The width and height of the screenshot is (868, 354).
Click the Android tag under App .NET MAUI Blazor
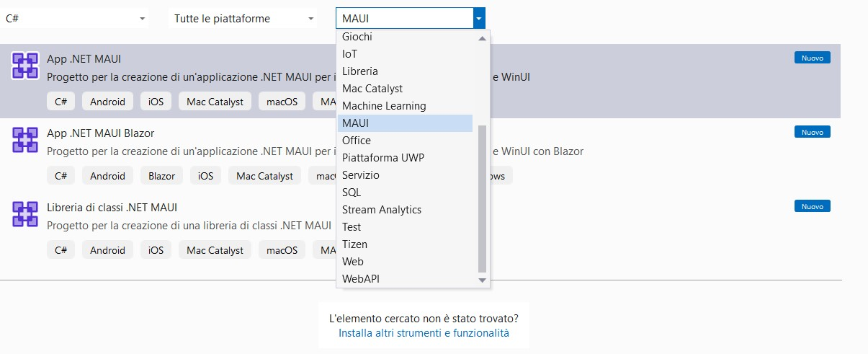(x=107, y=176)
